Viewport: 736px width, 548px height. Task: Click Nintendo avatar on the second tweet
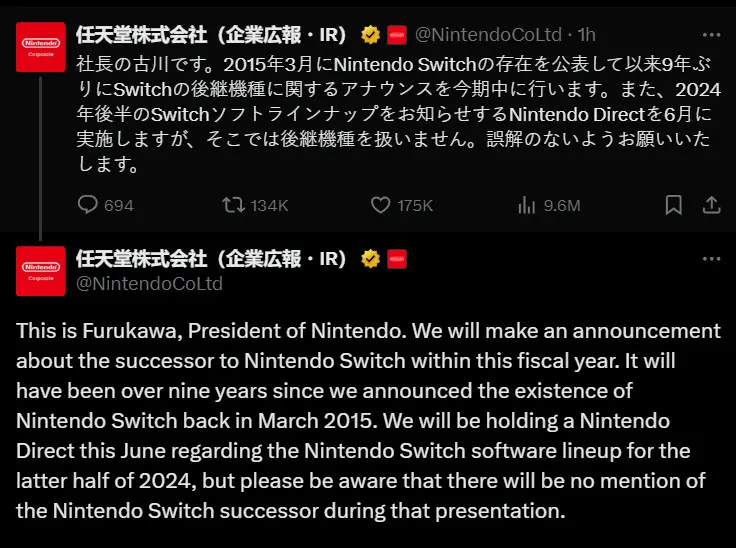click(41, 271)
